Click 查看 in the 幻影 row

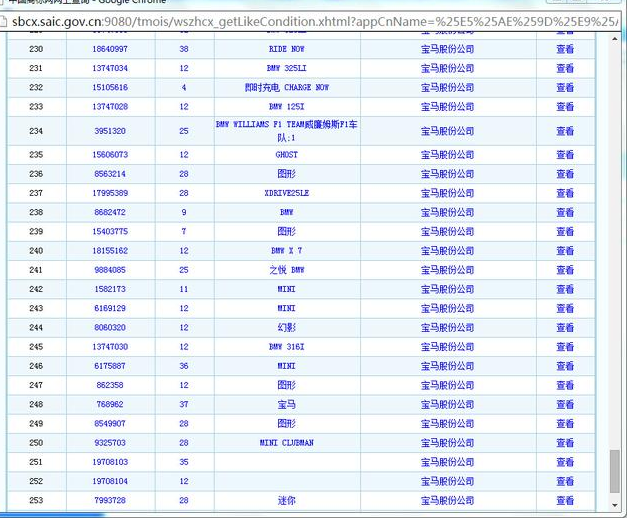[x=565, y=328]
